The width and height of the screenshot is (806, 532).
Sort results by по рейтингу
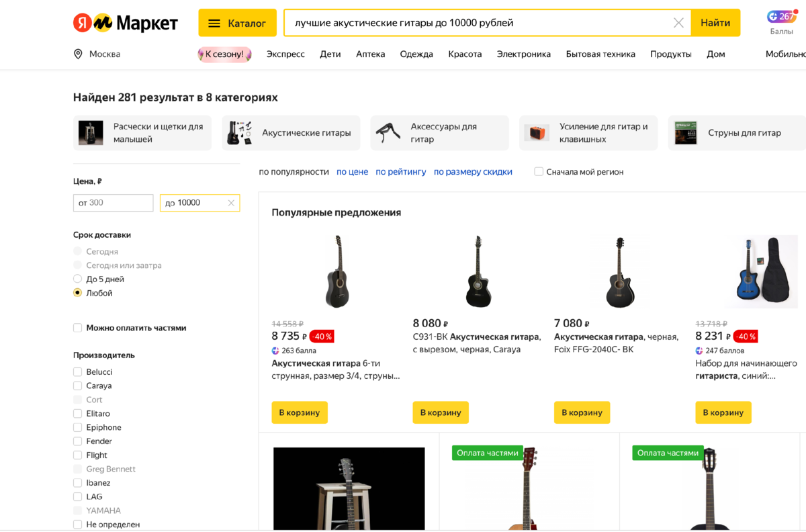[x=401, y=171]
